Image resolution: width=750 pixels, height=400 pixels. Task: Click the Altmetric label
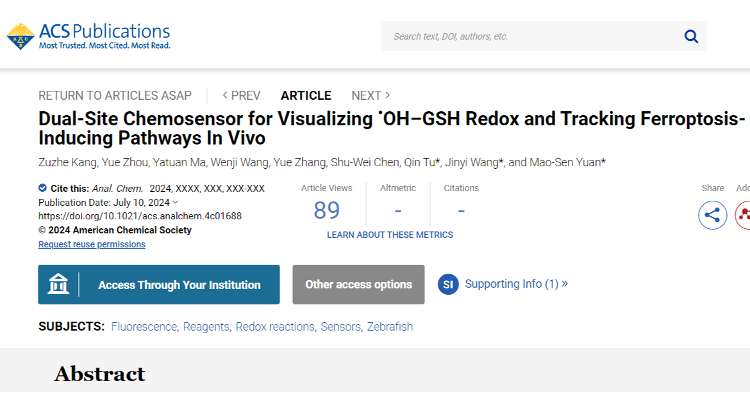click(x=398, y=188)
